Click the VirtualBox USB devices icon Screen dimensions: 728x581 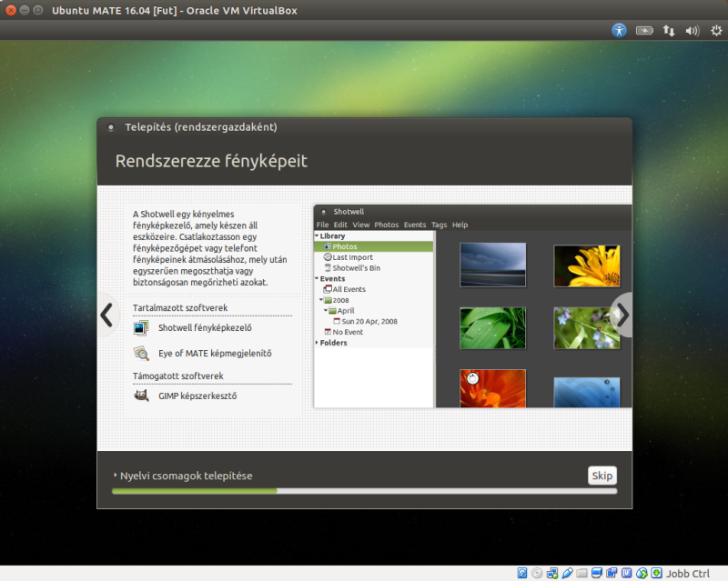click(x=567, y=573)
